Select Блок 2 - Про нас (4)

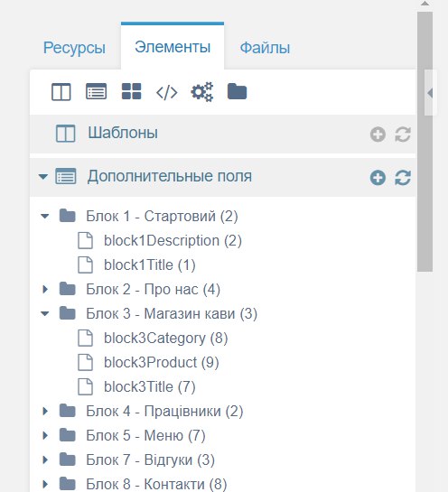(154, 289)
